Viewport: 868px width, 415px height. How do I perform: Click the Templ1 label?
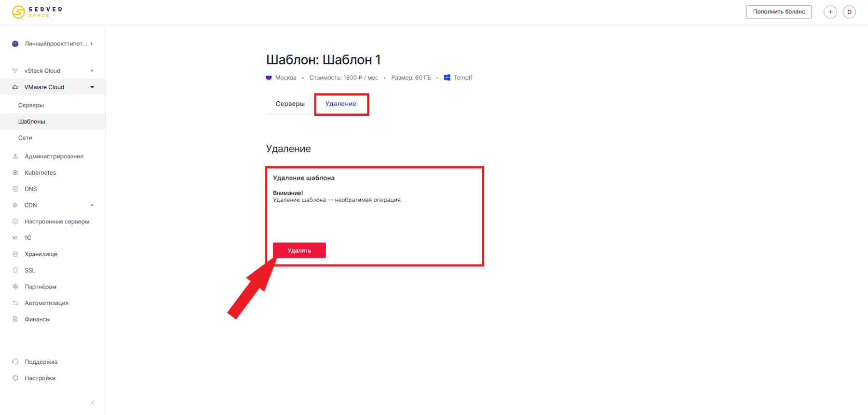463,78
